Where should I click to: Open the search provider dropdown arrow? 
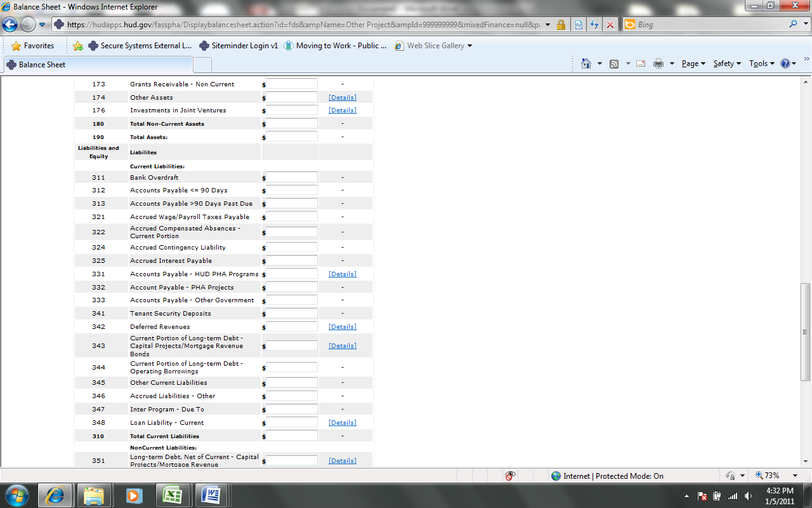coord(805,25)
